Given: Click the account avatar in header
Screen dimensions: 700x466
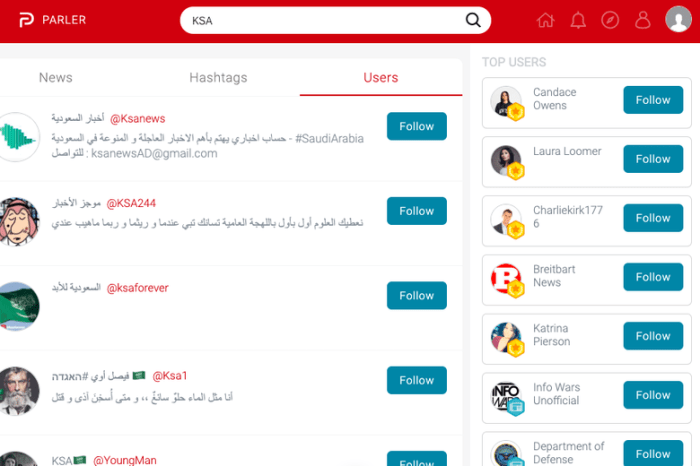Looking at the screenshot, I should tap(679, 19).
